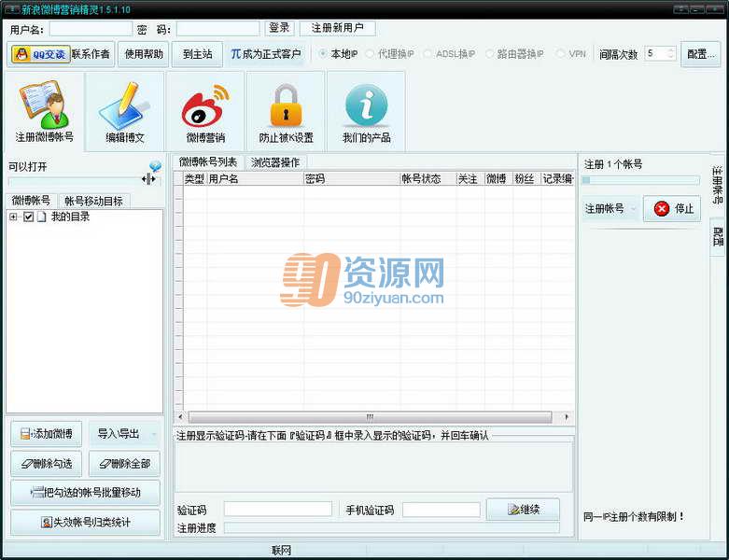The width and height of the screenshot is (729, 560).
Task: Click the 我的目录 document icon
Action: 41,217
